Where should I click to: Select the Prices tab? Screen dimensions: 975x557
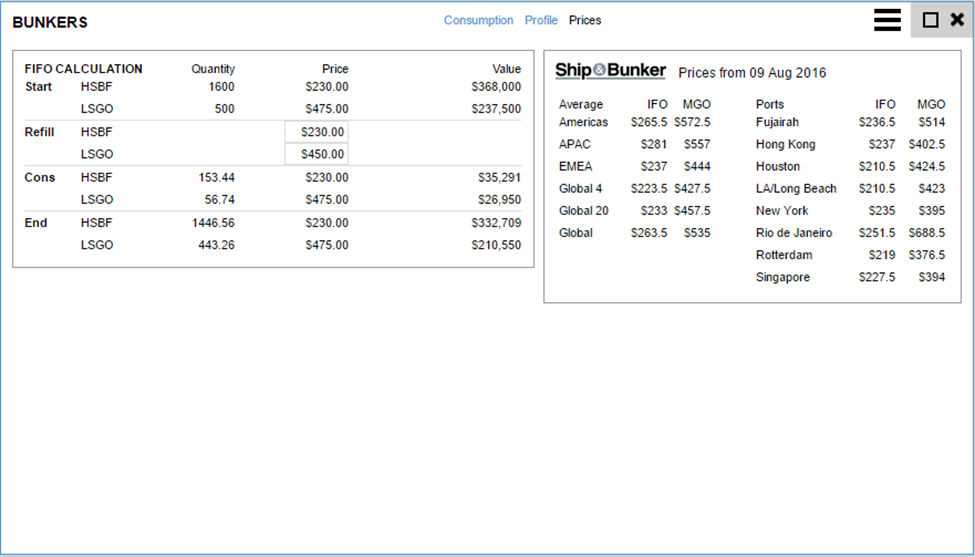[x=585, y=20]
